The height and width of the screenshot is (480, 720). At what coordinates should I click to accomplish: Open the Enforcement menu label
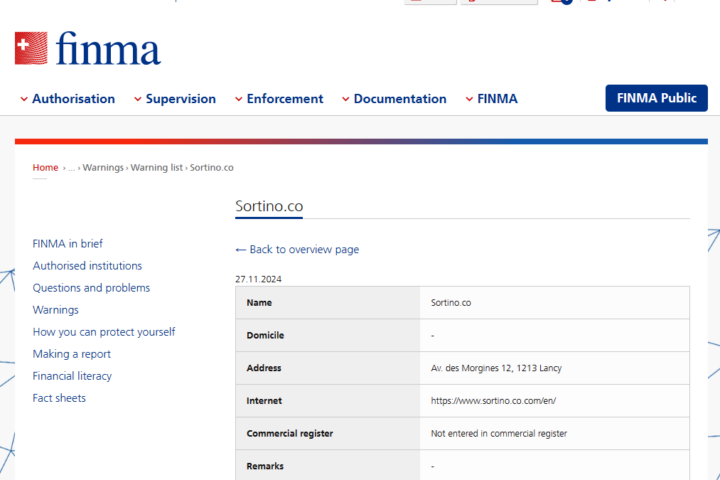285,99
